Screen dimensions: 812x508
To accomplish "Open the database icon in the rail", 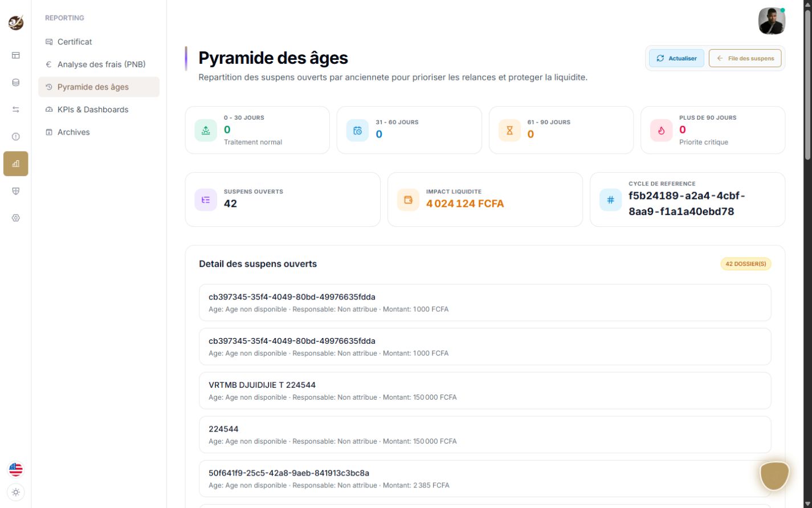I will (15, 82).
